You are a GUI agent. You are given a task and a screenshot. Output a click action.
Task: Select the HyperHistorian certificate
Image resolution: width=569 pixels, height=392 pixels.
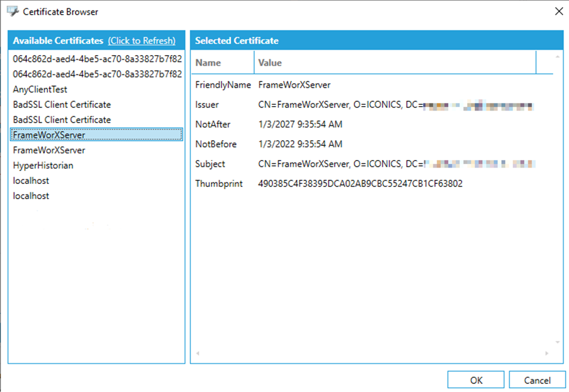[97, 165]
